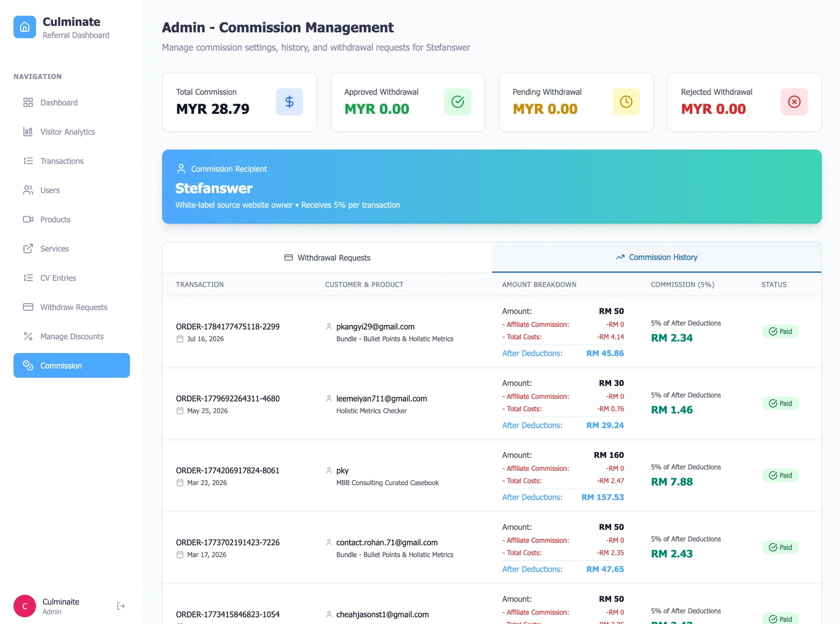Open Visitor Analytics page
The height and width of the screenshot is (624, 840).
click(71, 132)
